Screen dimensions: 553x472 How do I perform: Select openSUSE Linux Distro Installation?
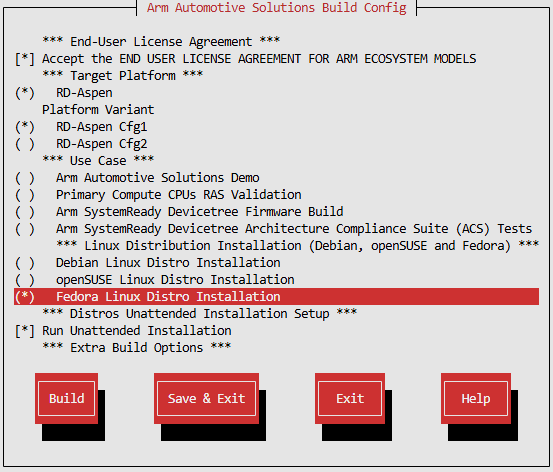(25, 280)
